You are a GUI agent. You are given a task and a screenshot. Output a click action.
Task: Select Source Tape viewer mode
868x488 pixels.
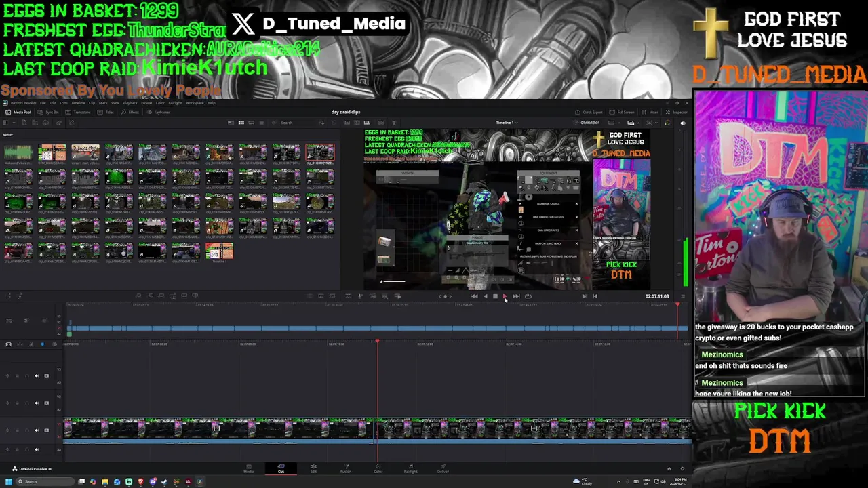(357, 123)
